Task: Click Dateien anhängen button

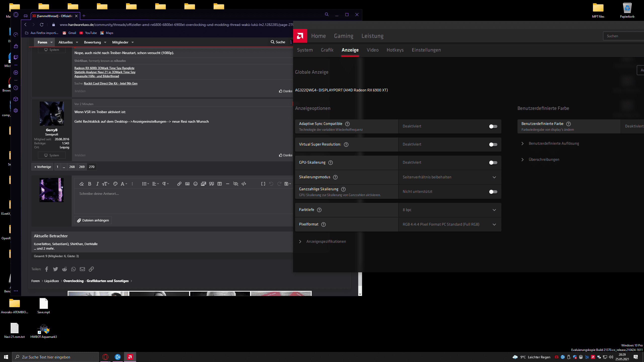Action: coord(93,220)
